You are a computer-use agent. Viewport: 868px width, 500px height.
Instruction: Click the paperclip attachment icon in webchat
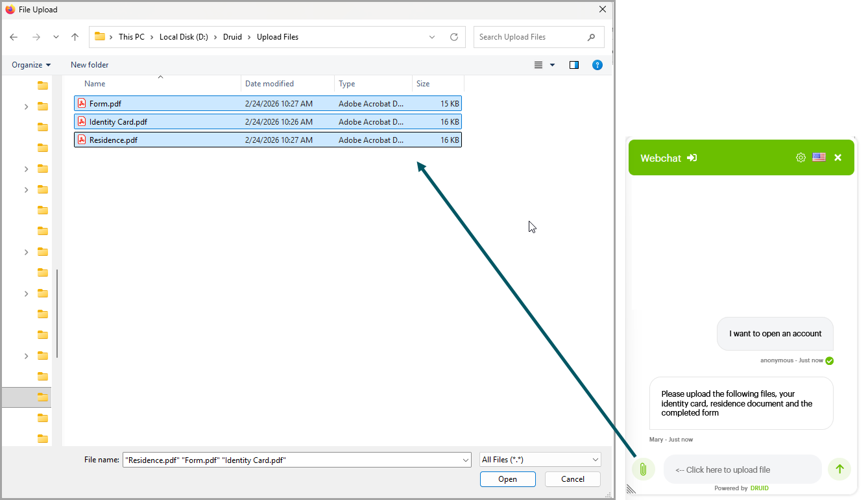coord(643,469)
